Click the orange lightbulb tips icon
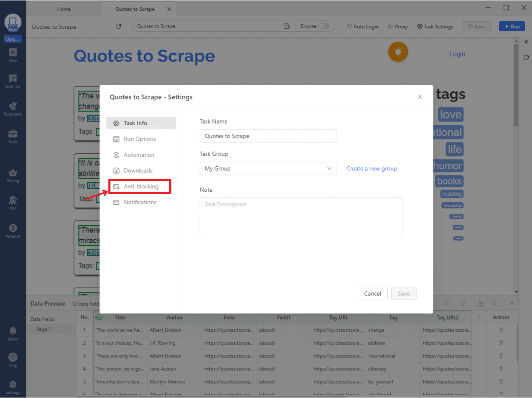Screen dimensions: 532x398 coord(398,52)
